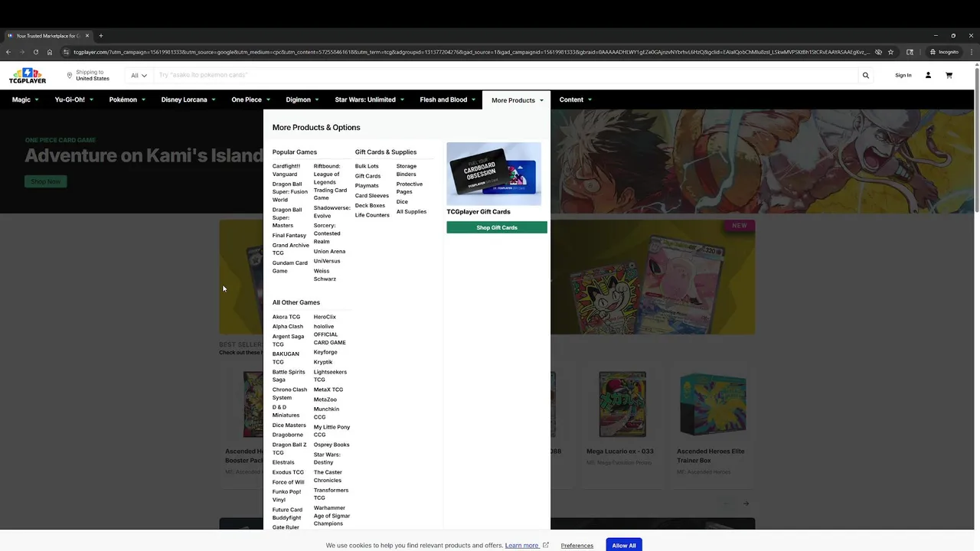Bookmark this page with star icon
The image size is (980, 551).
[x=890, y=52]
